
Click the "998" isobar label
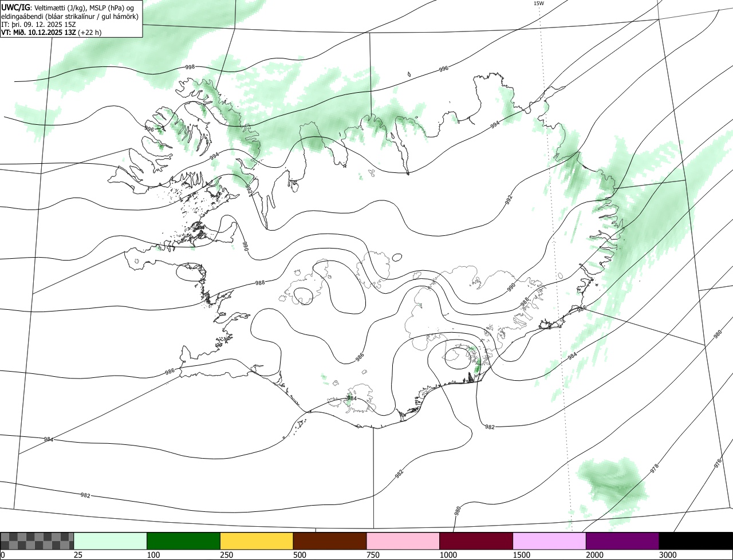pos(190,68)
